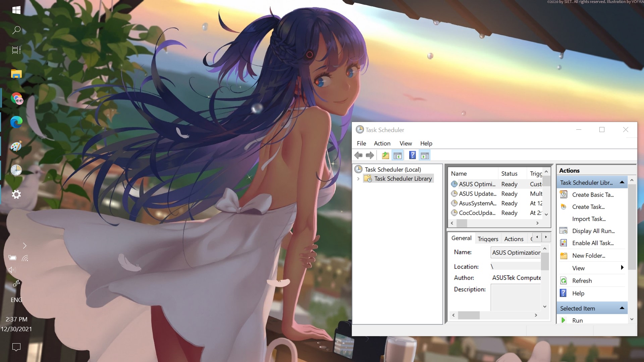Open the Paint app on the taskbar

click(16, 146)
